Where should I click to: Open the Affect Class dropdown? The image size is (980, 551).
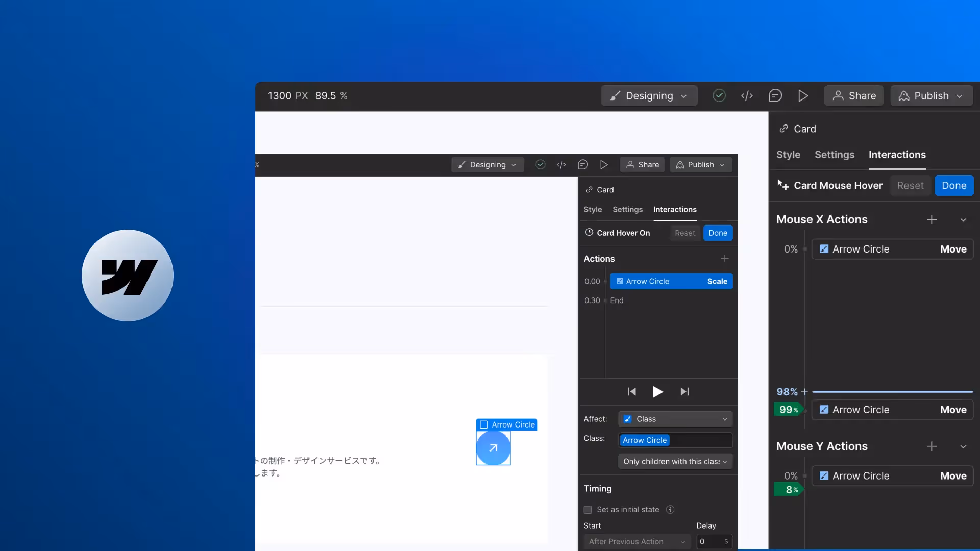675,419
